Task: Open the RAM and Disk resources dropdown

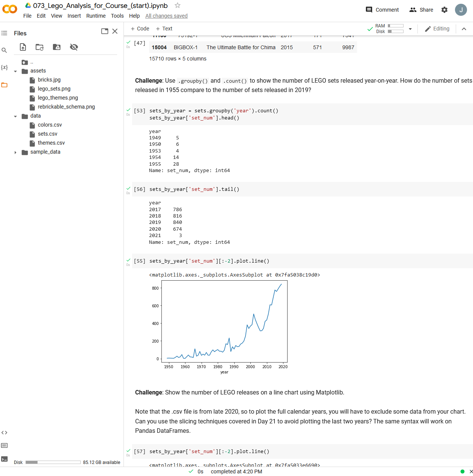Action: click(410, 28)
